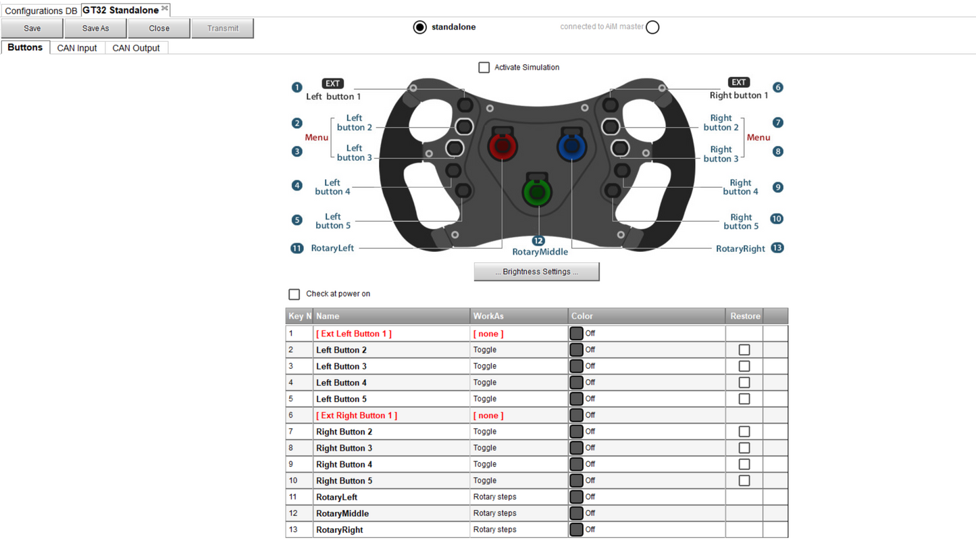Image resolution: width=976 pixels, height=560 pixels.
Task: Enable the Activate Simulation checkbox
Action: 484,68
